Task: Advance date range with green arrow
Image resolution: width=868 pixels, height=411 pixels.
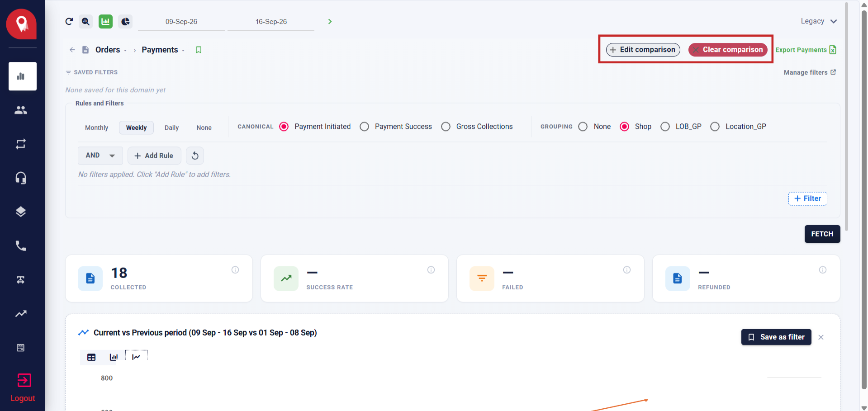Action: [330, 21]
